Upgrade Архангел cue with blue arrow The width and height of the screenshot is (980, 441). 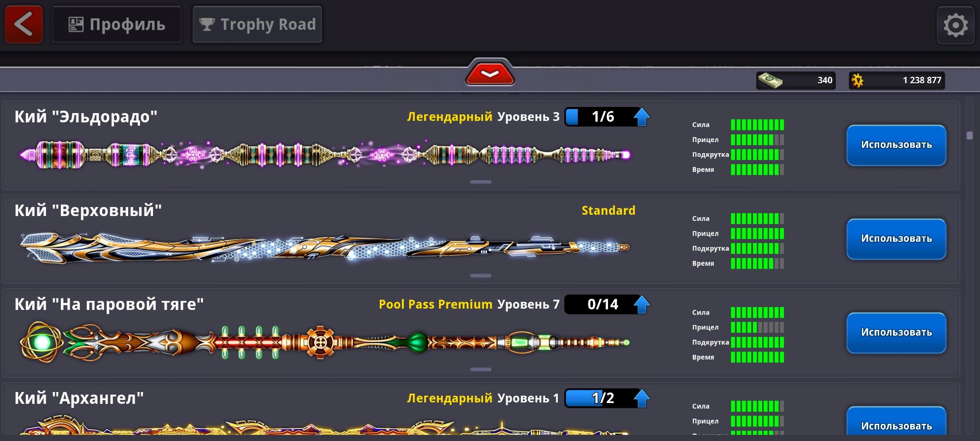642,399
